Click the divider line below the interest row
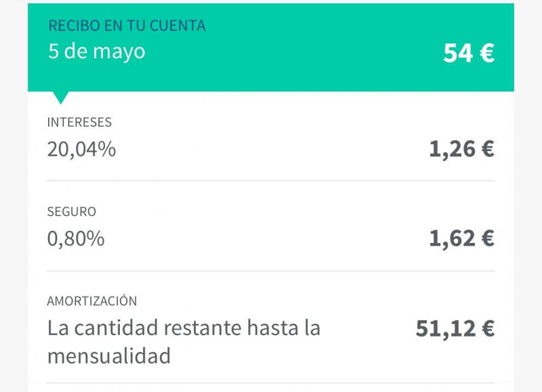Viewport: 542px width, 392px height. click(x=271, y=181)
